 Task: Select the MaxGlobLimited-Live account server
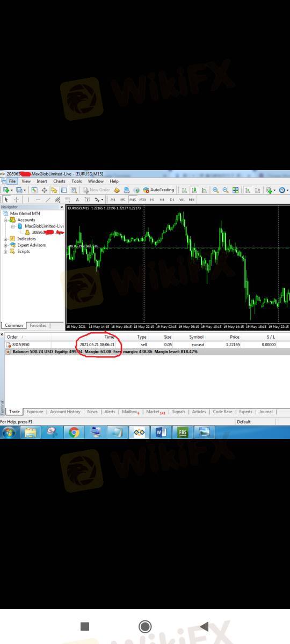click(x=44, y=226)
